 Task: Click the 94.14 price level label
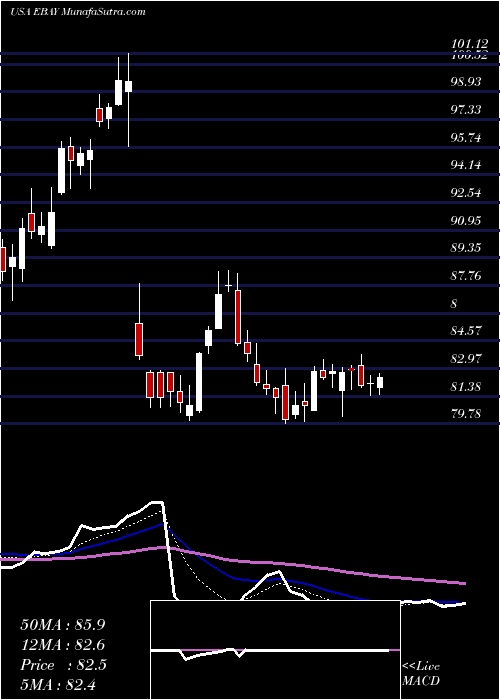466,165
